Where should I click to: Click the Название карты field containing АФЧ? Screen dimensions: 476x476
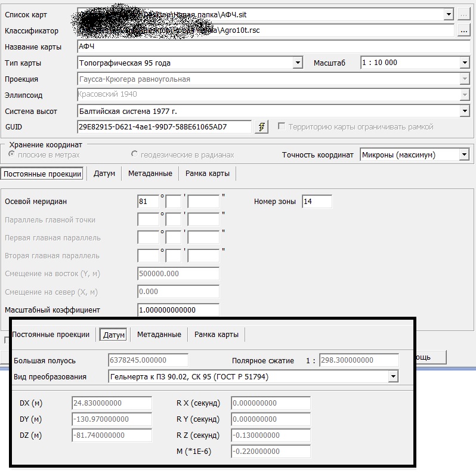(x=274, y=47)
